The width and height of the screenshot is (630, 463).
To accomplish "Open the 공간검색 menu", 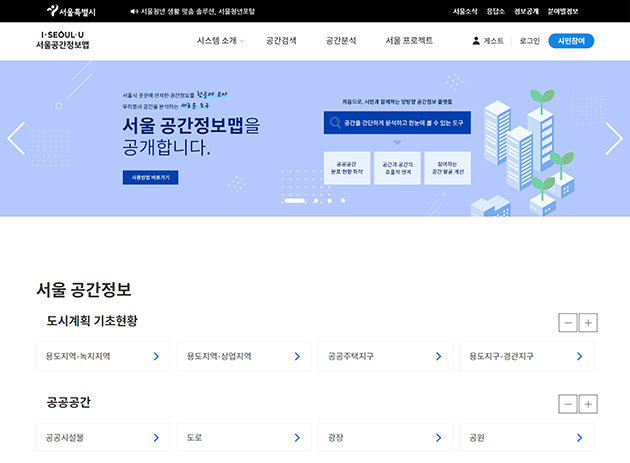I will (281, 41).
